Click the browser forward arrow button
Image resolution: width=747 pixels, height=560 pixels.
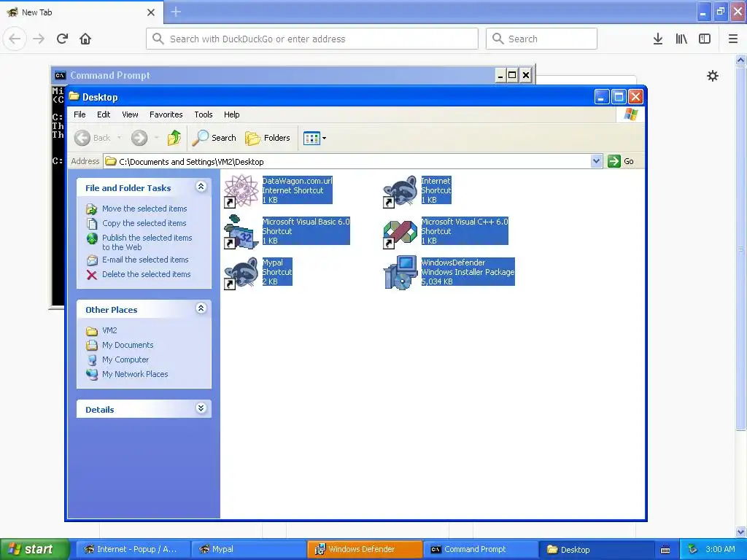[x=39, y=39]
